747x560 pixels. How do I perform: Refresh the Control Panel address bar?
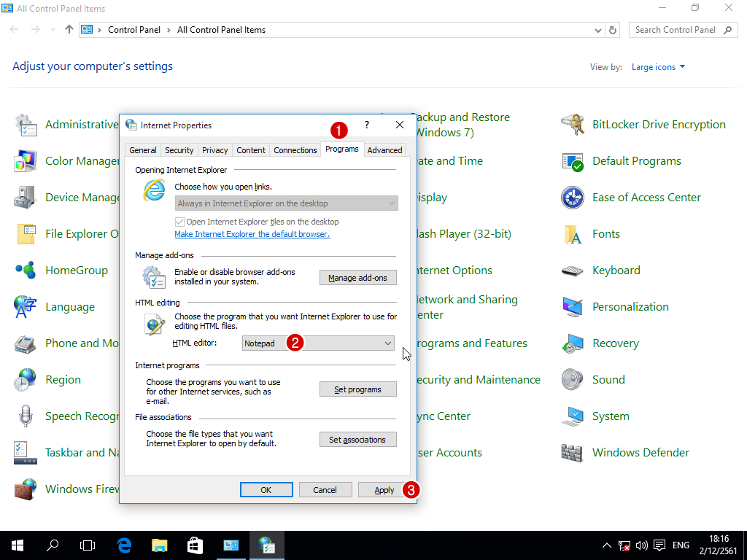click(613, 30)
